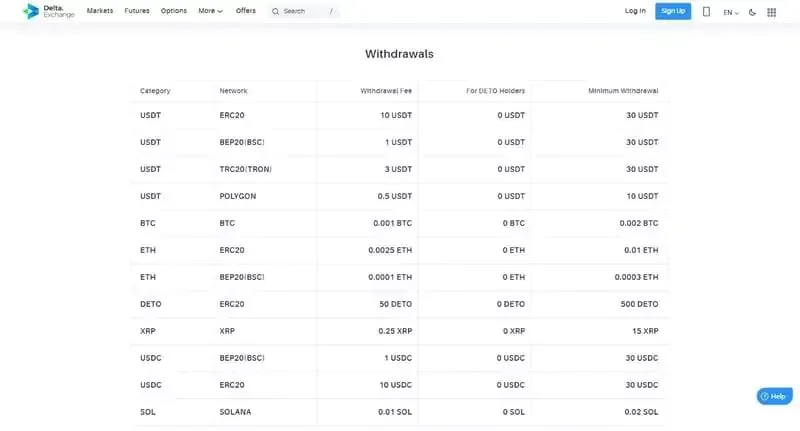Expand the More menu dropdown
The width and height of the screenshot is (800, 431).
(x=210, y=11)
